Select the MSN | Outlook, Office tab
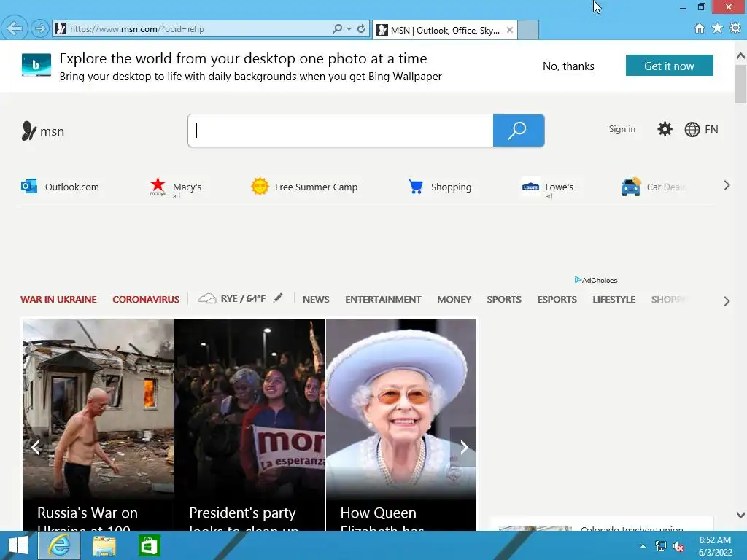Screen dimensions: 747x560 [x=444, y=30]
